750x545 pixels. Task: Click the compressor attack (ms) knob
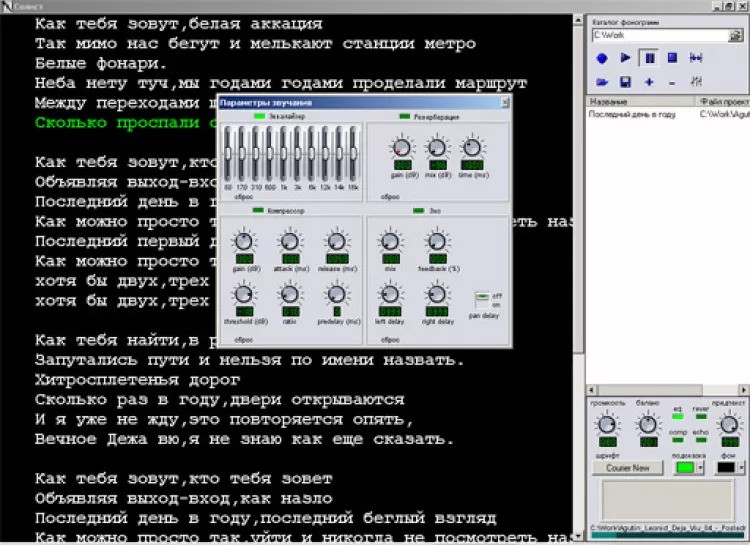tap(290, 242)
